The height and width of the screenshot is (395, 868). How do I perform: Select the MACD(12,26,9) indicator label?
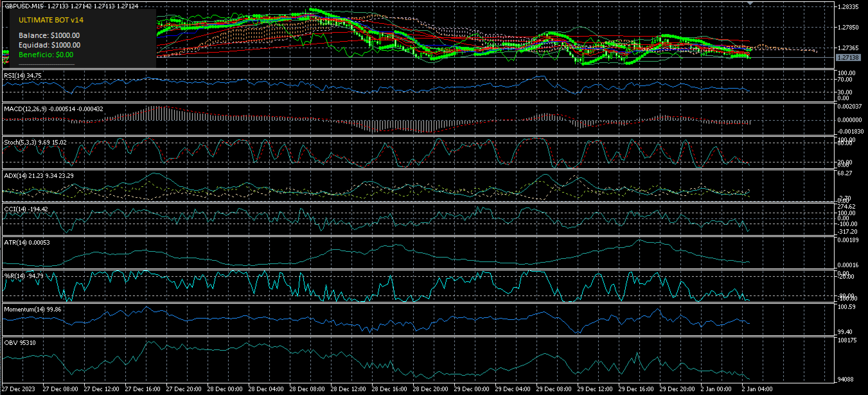[53, 109]
